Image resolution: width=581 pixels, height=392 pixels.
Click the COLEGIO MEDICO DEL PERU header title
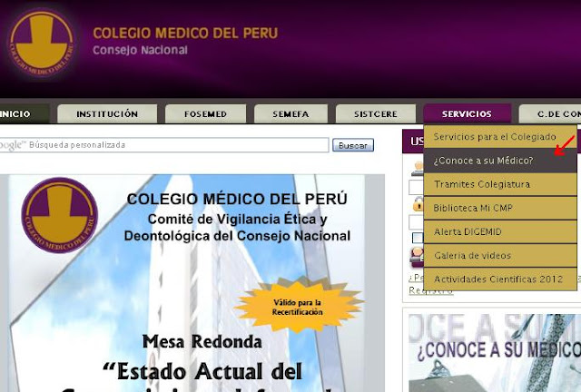[185, 33]
